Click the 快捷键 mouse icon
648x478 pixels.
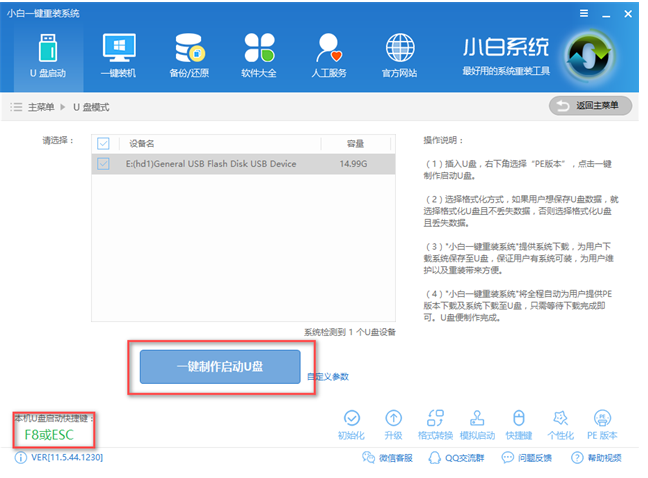[519, 425]
